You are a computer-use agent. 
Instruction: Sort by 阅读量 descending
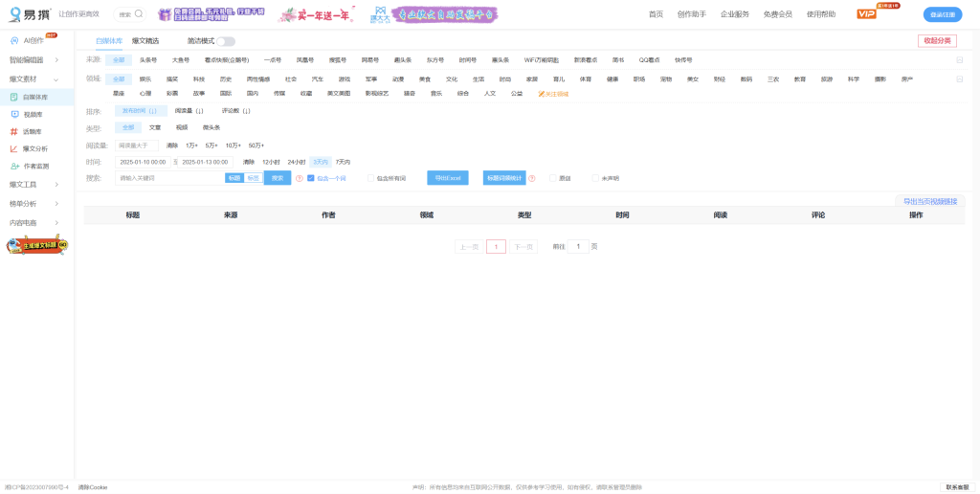189,111
